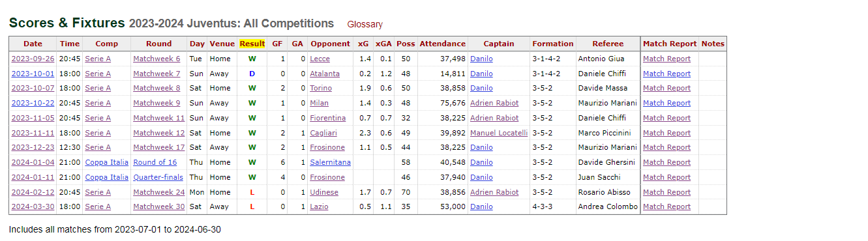
Task: Open Match Report for the Lecce game
Action: [x=666, y=59]
